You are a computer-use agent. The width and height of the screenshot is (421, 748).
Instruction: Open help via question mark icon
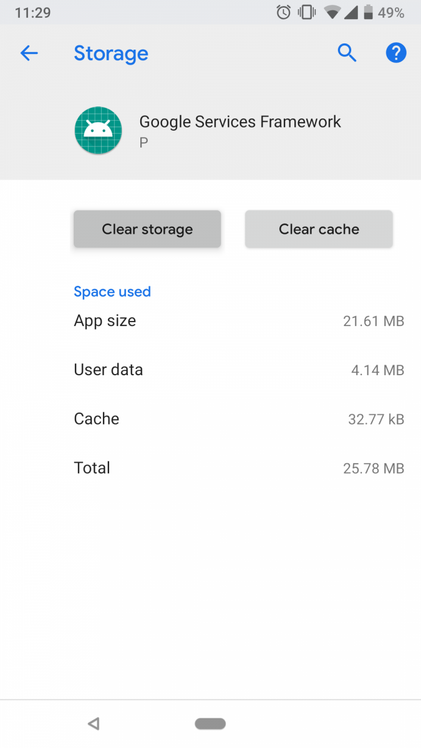pos(396,52)
